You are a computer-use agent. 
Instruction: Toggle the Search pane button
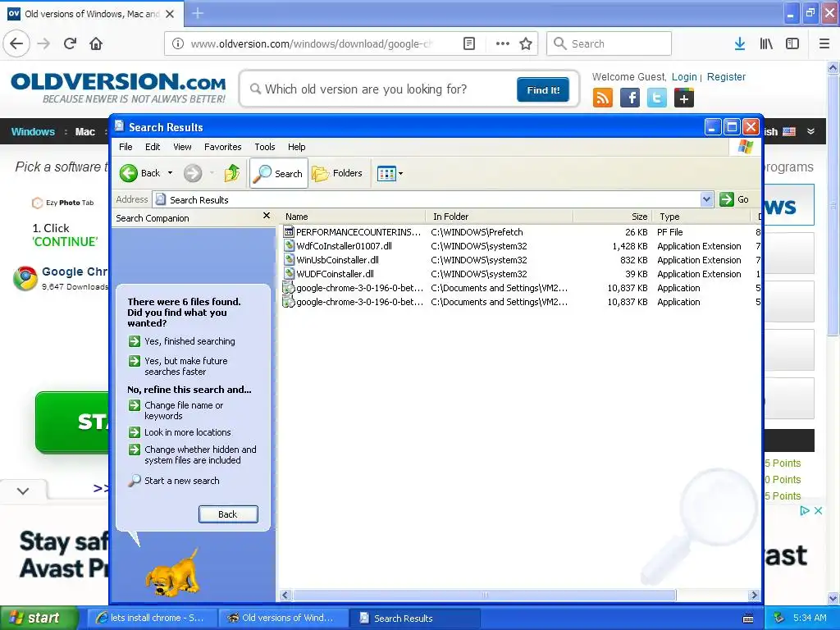pyautogui.click(x=279, y=173)
